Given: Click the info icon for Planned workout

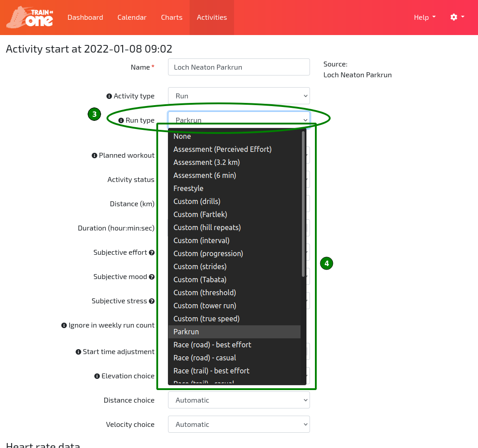Looking at the screenshot, I should pyautogui.click(x=95, y=155).
